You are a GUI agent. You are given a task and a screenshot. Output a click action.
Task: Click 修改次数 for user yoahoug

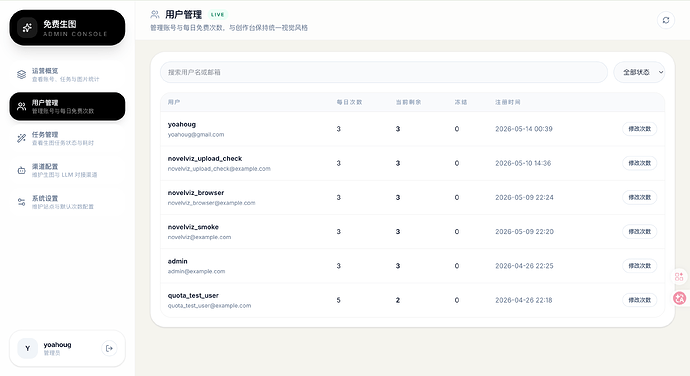click(x=639, y=129)
